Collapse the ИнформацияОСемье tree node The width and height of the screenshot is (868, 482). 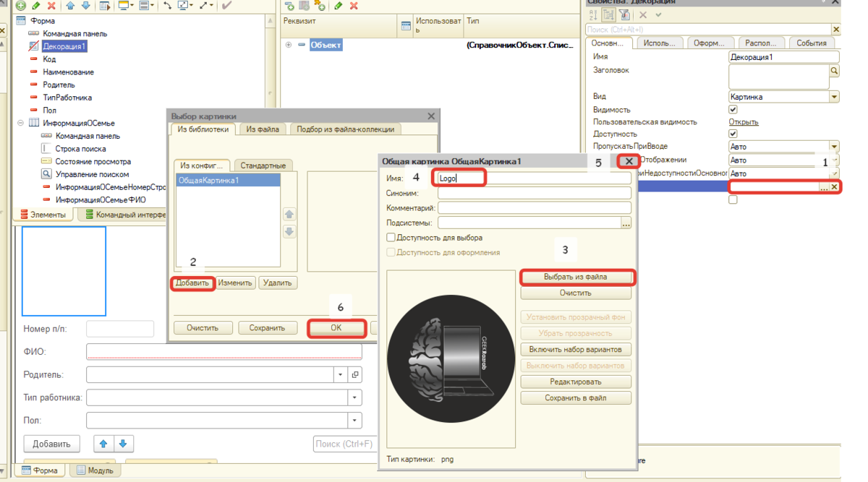click(20, 123)
